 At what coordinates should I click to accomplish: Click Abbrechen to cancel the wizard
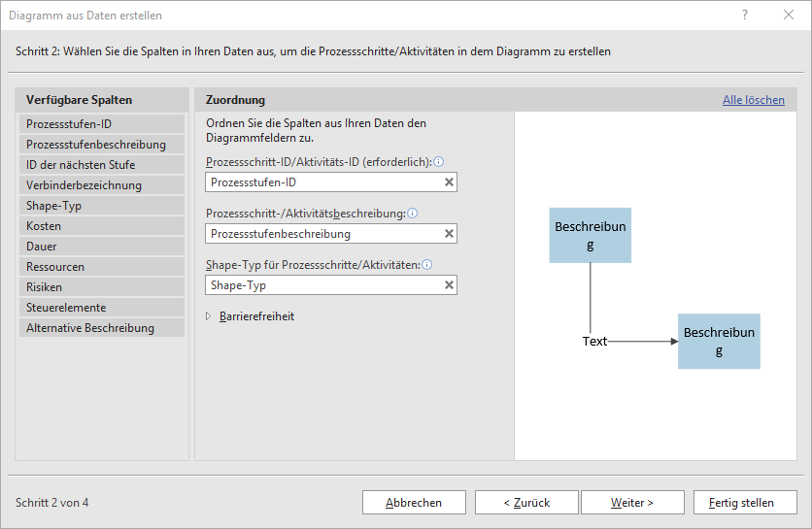tap(413, 503)
